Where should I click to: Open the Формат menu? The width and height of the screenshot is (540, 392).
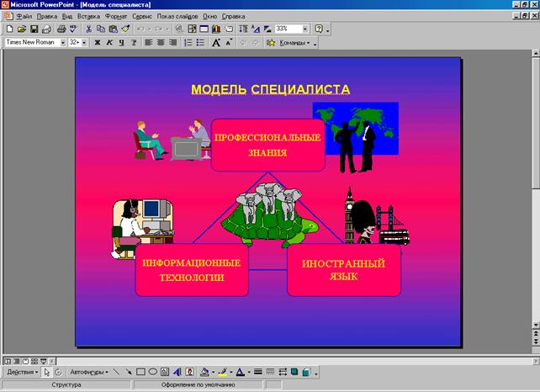(116, 16)
